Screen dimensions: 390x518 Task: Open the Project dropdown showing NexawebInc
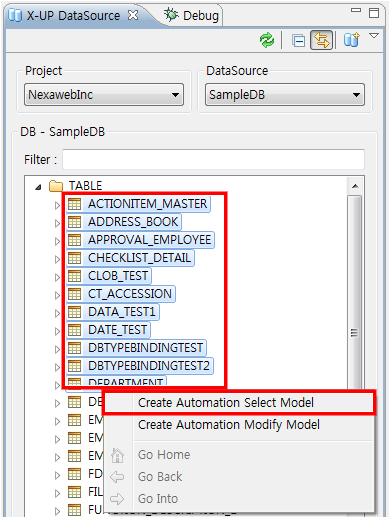click(x=104, y=95)
